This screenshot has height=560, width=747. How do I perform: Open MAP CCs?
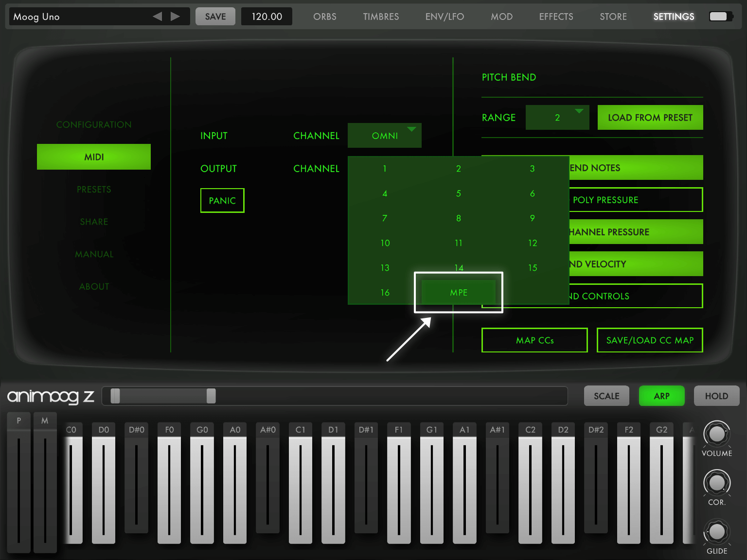point(534,340)
